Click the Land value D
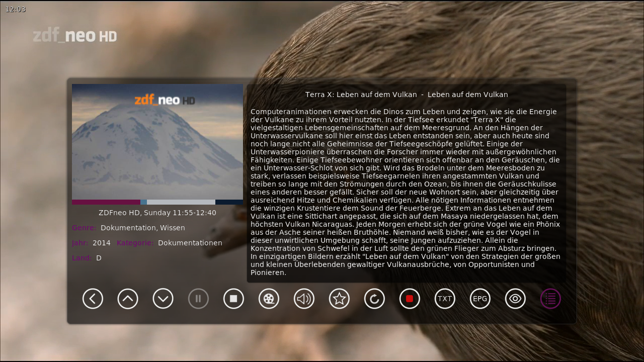Image resolution: width=644 pixels, height=362 pixels. (x=99, y=258)
